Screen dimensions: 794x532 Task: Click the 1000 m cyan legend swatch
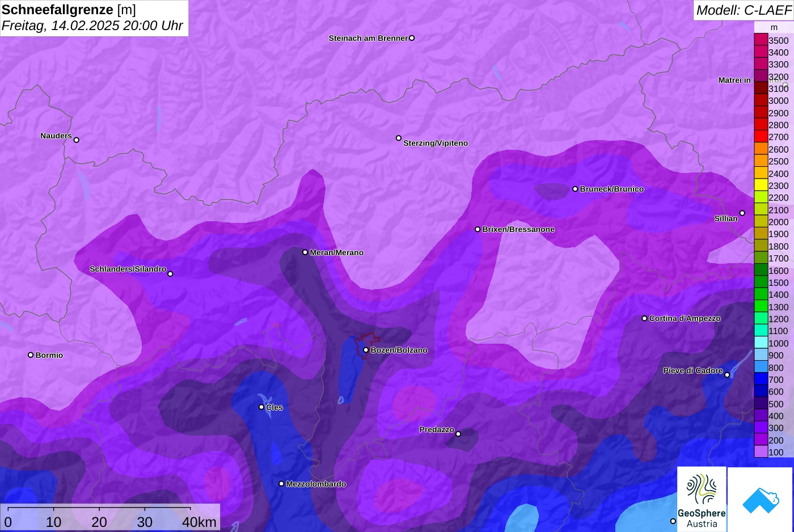pos(761,343)
